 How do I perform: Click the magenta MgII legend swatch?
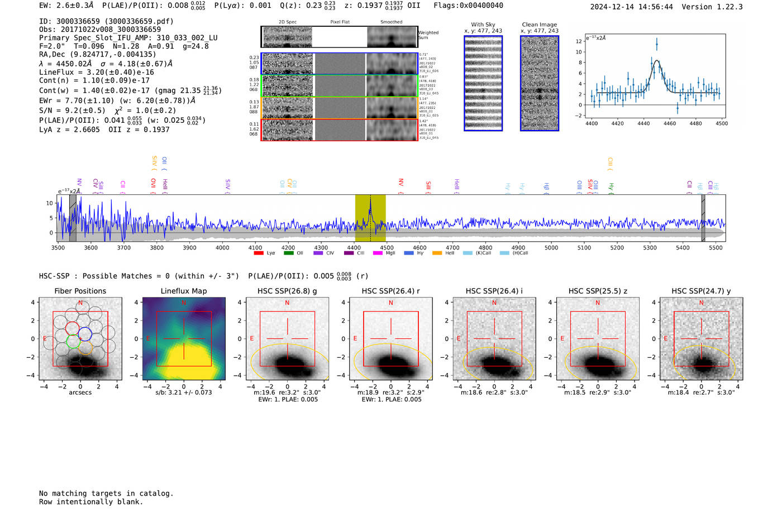(378, 253)
